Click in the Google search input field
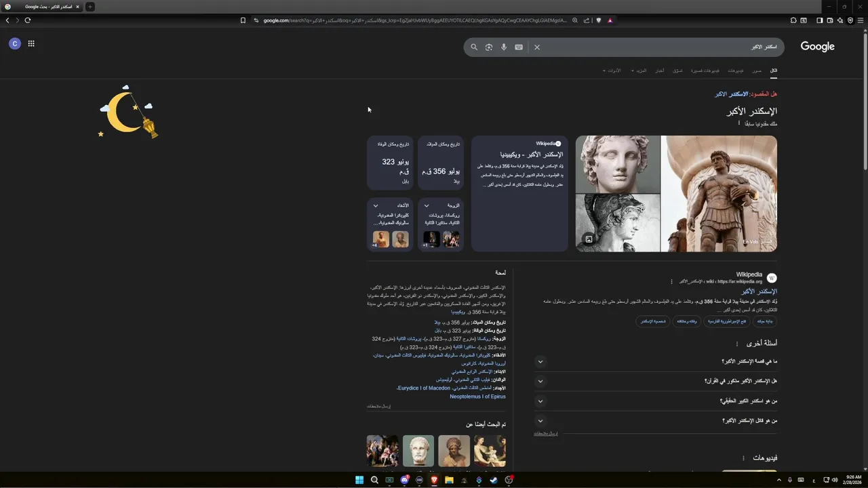 (661, 47)
